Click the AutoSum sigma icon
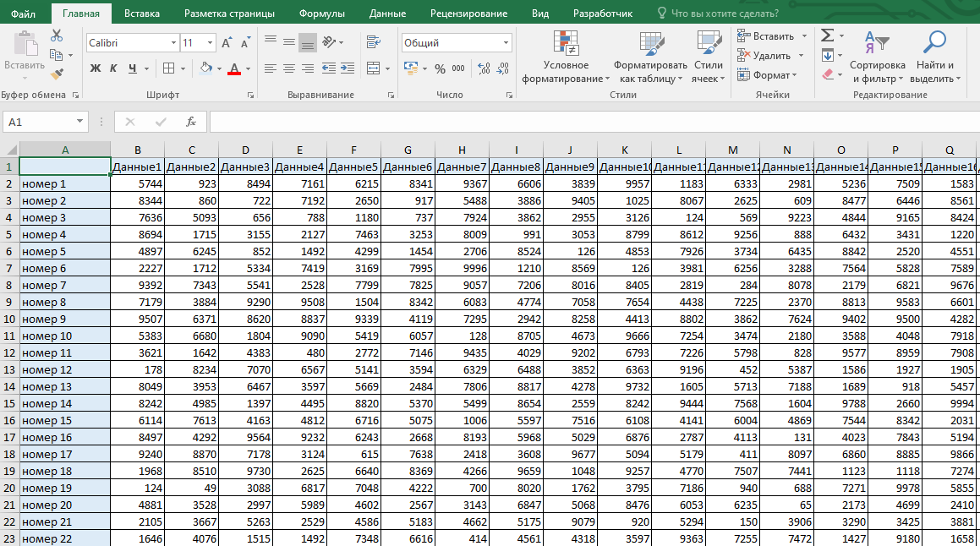 click(x=828, y=35)
